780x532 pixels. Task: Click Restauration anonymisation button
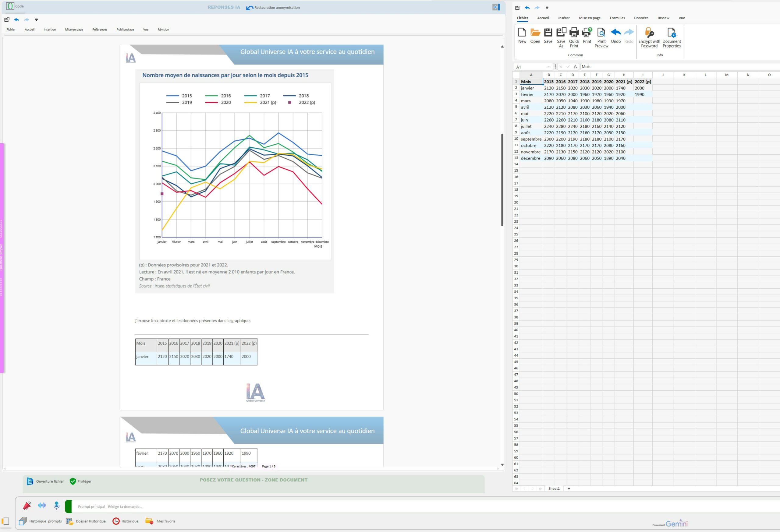273,7
